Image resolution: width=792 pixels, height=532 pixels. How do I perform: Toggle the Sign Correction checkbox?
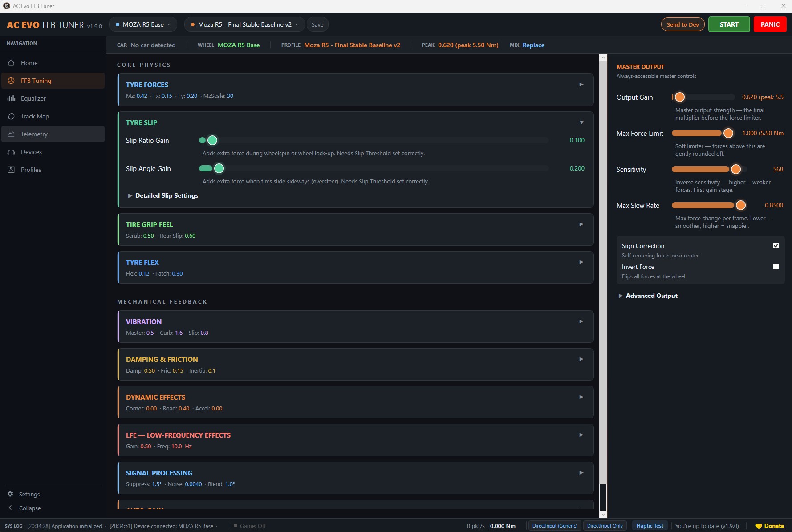pyautogui.click(x=776, y=246)
